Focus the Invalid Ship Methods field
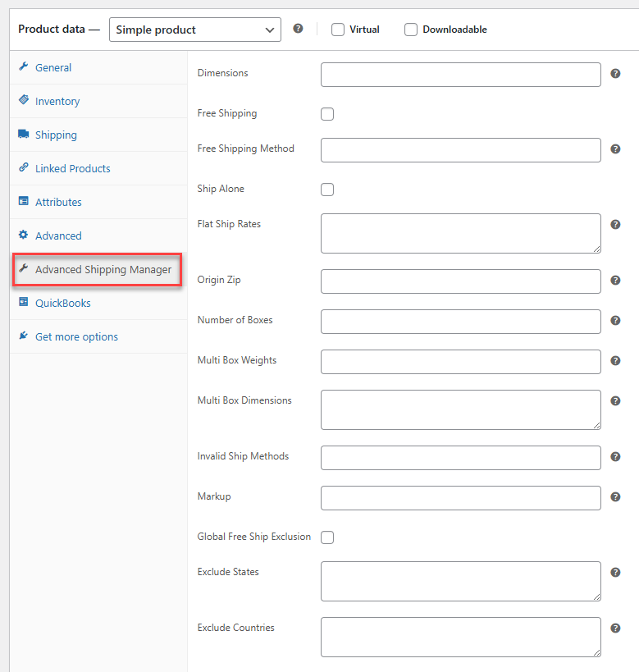This screenshot has height=672, width=639. point(461,458)
